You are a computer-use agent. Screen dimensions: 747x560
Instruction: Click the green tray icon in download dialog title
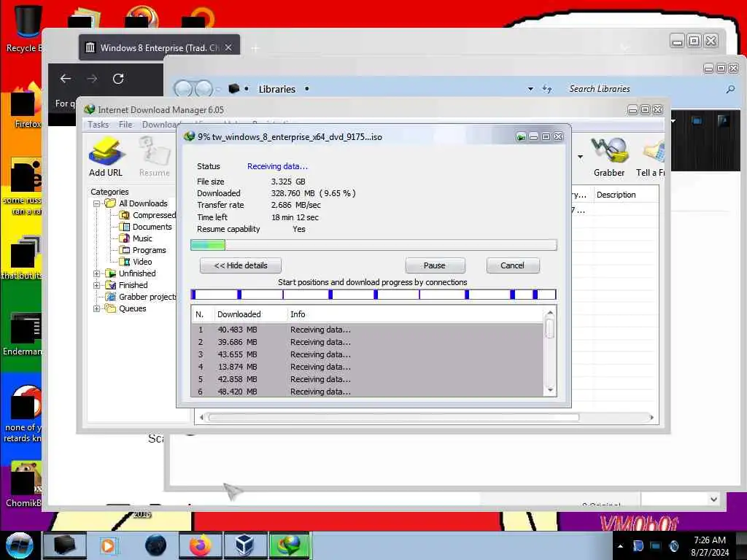(521, 137)
